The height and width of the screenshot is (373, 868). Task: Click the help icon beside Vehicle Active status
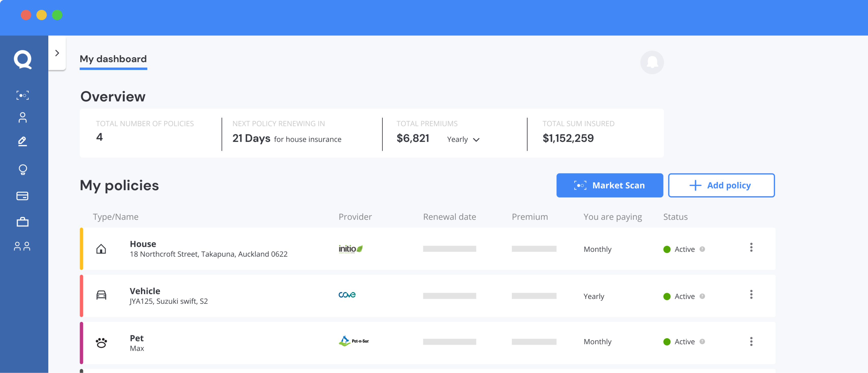coord(702,296)
